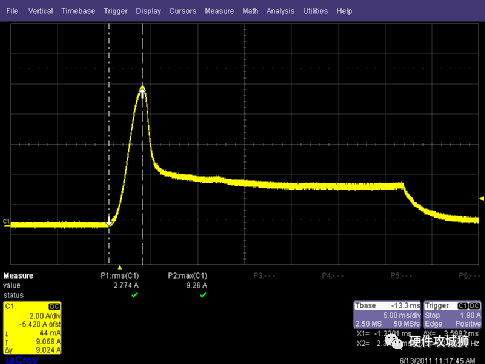
Task: Open the Timebase menu
Action: 78,11
